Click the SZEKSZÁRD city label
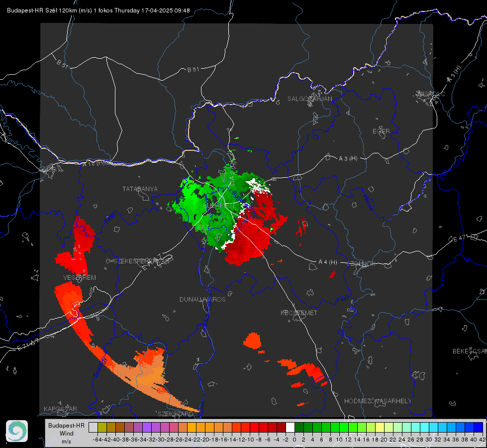 176,414
